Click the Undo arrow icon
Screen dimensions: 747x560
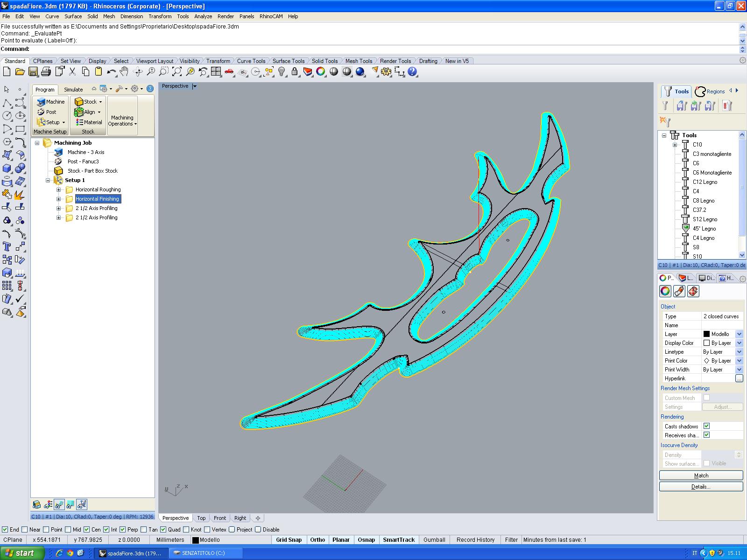(x=111, y=71)
